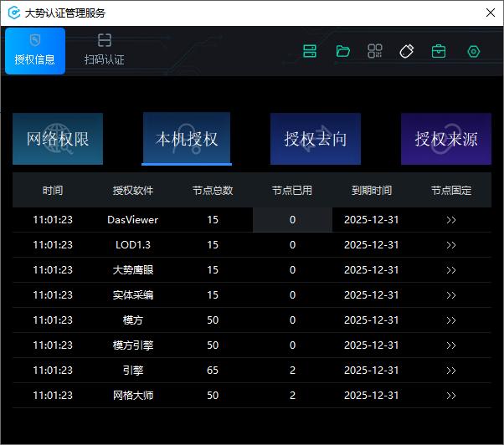Click time 11:01:23 in 大势鹰眼 row
Viewport: 504px width, 445px height.
click(x=53, y=270)
